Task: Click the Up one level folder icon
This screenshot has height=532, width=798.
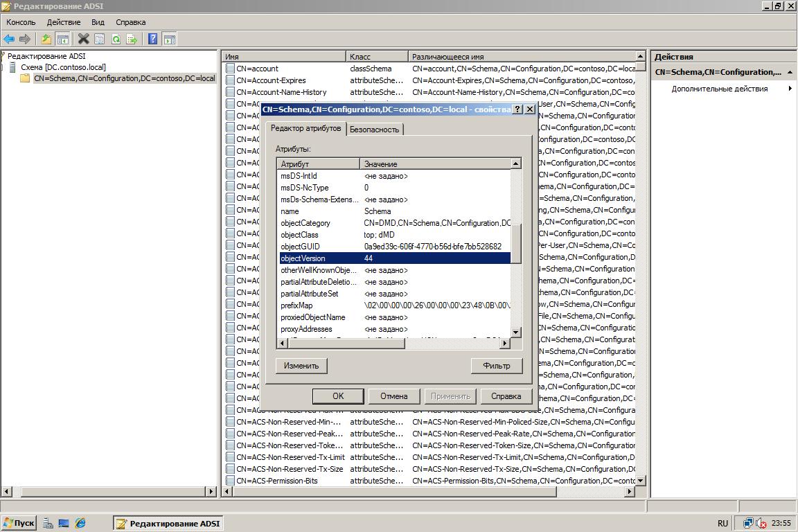Action: click(x=46, y=39)
